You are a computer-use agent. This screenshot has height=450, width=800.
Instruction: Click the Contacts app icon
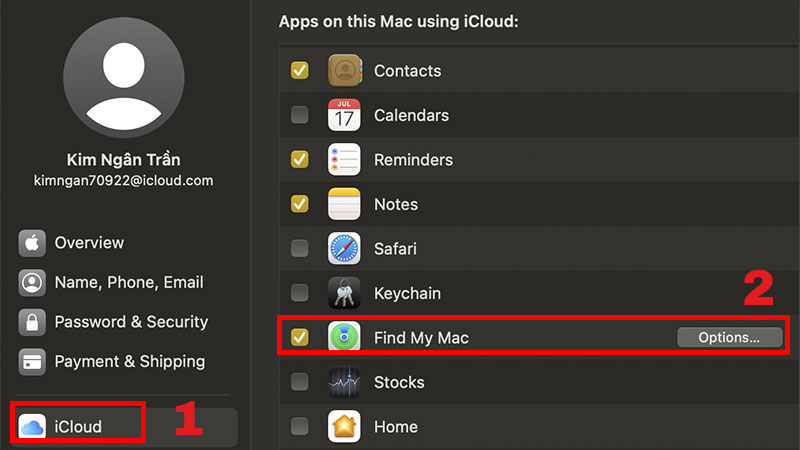[345, 71]
